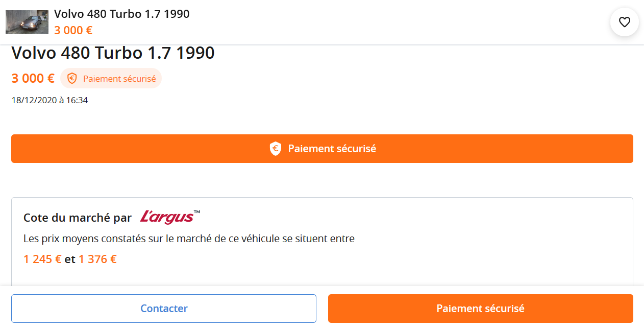This screenshot has height=331, width=644.
Task: Click the shield icon in the wide orange bar
Action: (276, 149)
